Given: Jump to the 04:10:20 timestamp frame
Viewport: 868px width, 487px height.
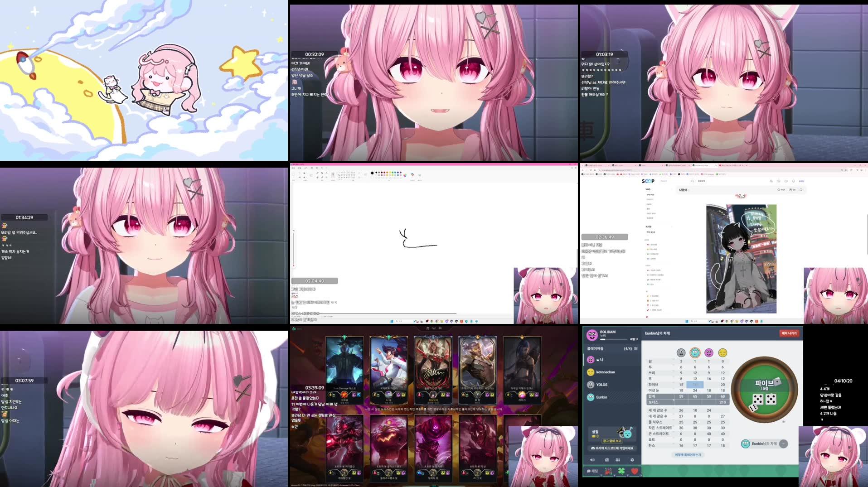Looking at the screenshot, I should click(x=724, y=406).
